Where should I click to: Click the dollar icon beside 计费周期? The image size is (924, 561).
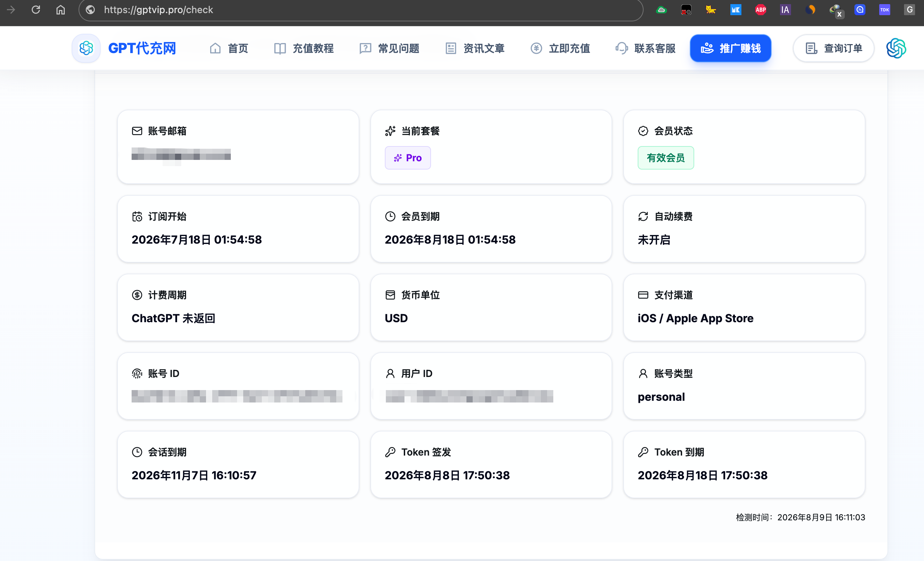tap(137, 295)
